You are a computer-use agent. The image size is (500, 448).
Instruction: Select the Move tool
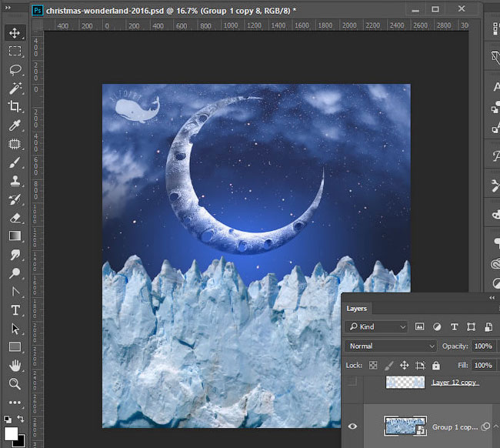point(15,33)
